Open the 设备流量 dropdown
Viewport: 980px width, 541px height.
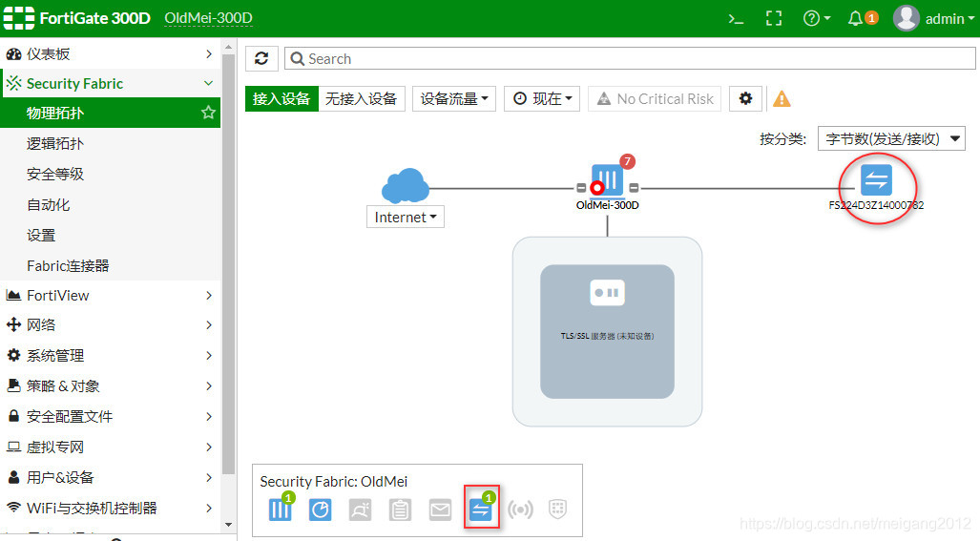coord(454,98)
